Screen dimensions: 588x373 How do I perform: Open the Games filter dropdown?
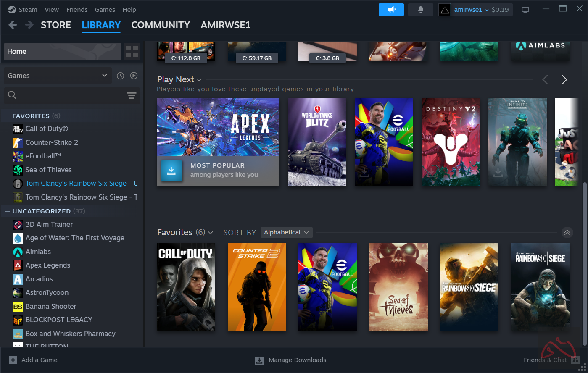58,76
